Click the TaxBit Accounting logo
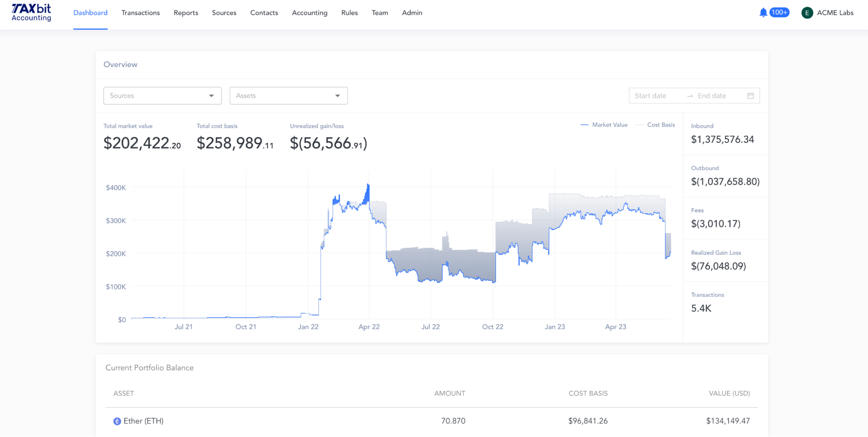Image resolution: width=868 pixels, height=437 pixels. (x=31, y=13)
